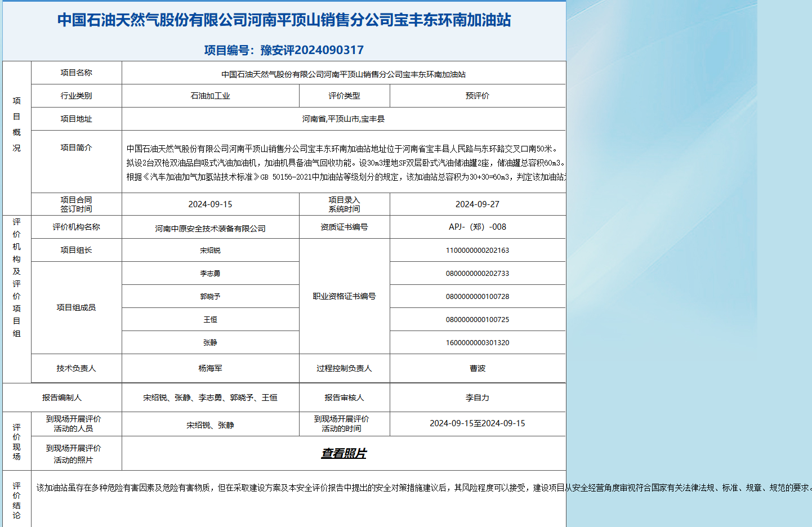812x527 pixels.
Task: Select project name value in first table row
Action: [343, 74]
